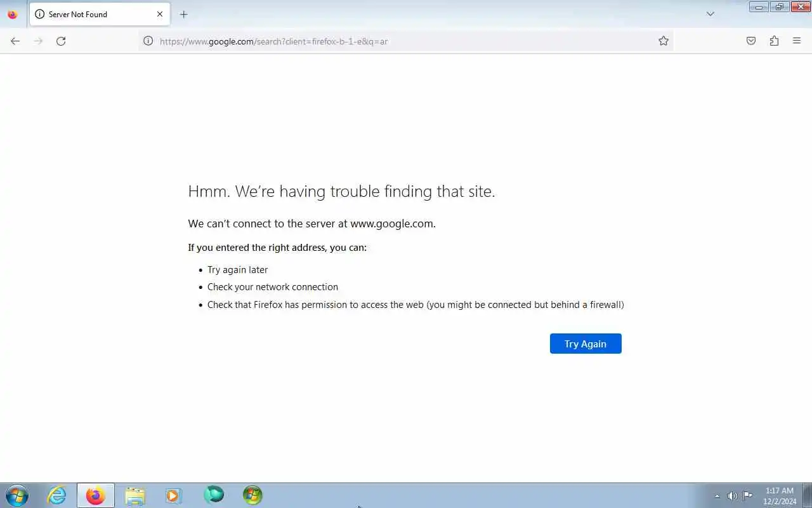Minimize the Firefox window

coord(758,7)
